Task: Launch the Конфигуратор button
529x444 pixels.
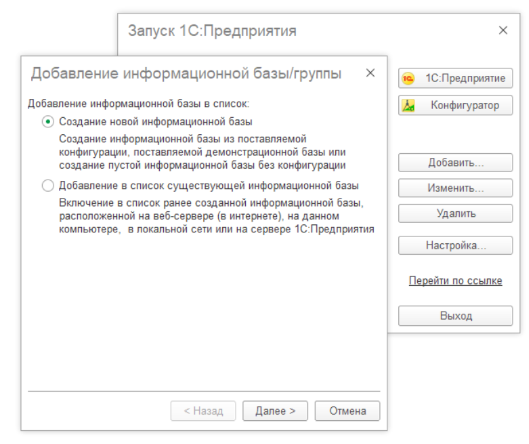Action: coord(455,105)
